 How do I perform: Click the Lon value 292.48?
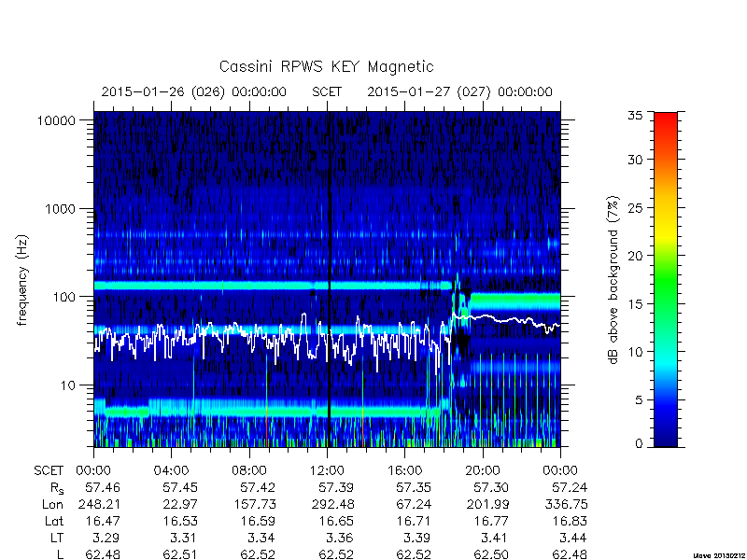(x=333, y=504)
